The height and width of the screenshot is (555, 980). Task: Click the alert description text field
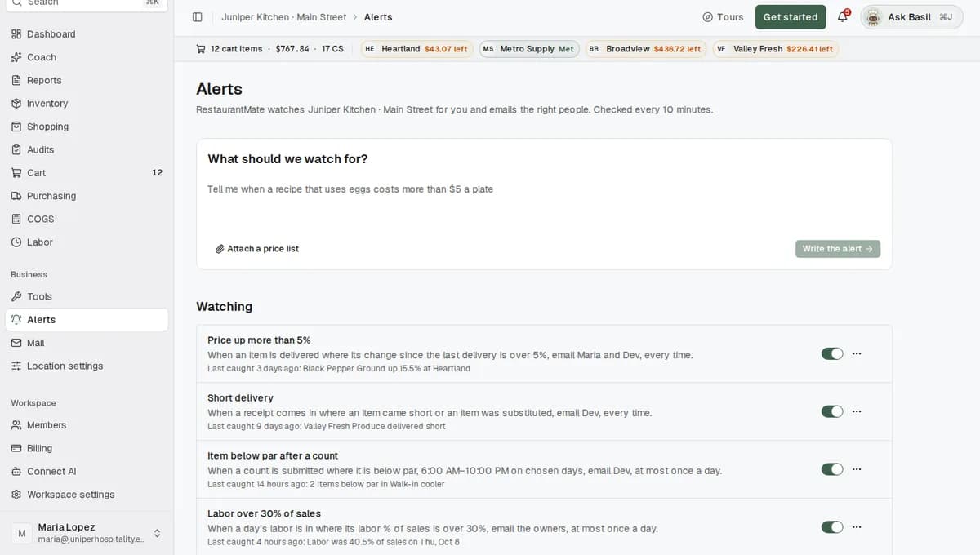coord(544,202)
